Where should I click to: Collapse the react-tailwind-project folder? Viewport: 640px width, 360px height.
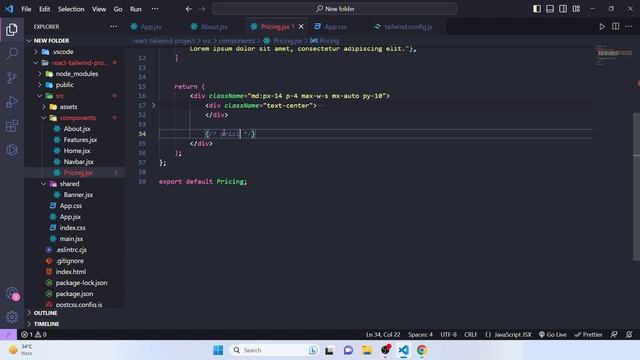pos(80,63)
